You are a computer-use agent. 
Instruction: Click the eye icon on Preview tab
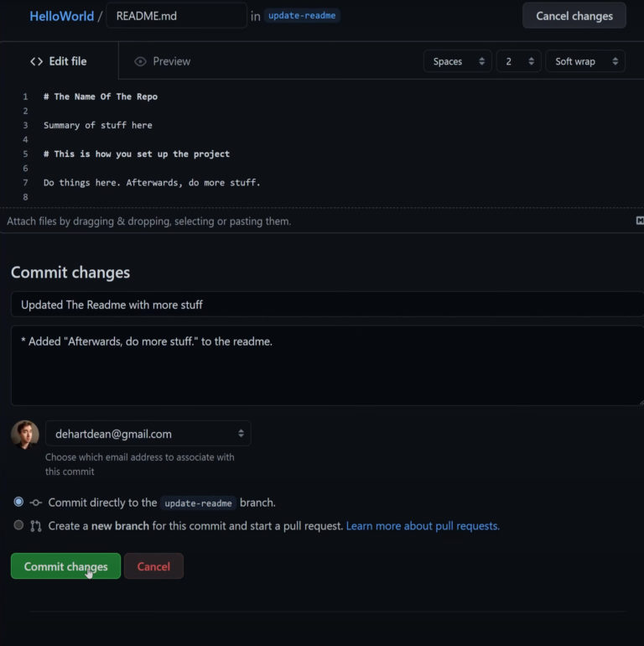coord(141,61)
